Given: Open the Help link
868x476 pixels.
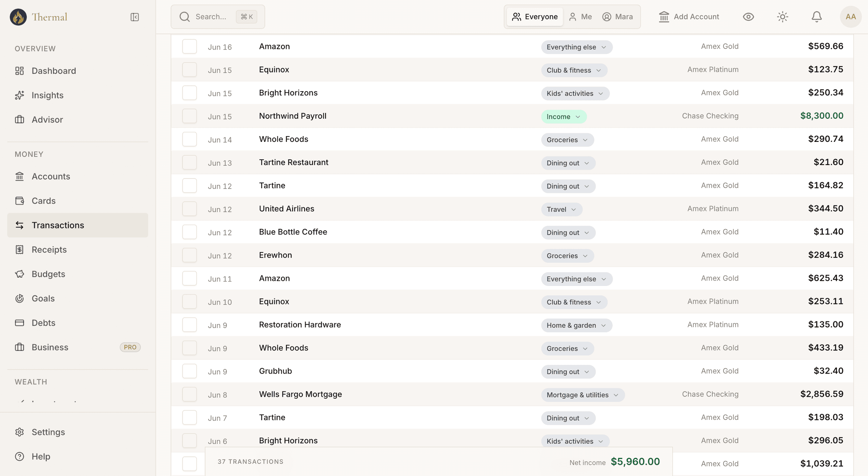Looking at the screenshot, I should (78, 456).
